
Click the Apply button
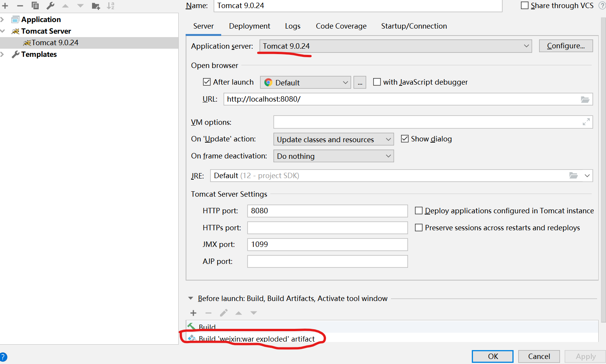[x=586, y=356]
